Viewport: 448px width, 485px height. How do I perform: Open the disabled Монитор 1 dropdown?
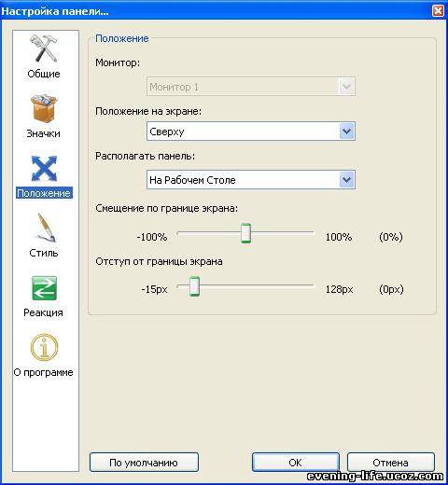tap(251, 87)
